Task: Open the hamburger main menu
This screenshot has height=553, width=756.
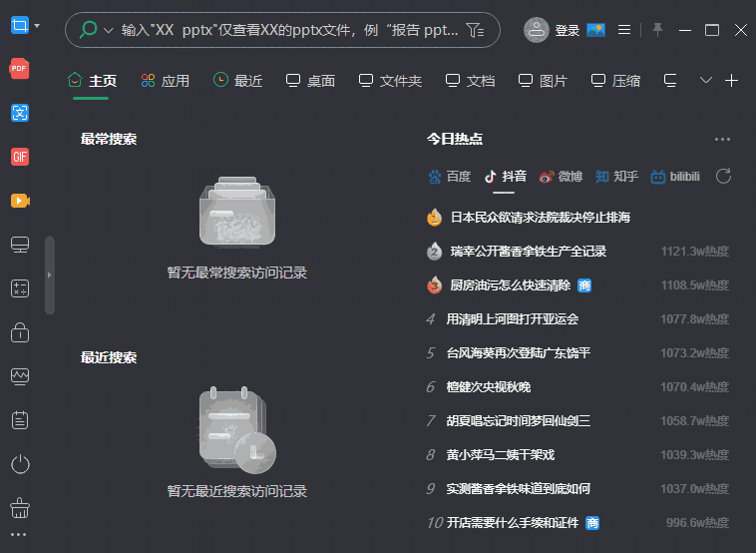Action: (624, 30)
